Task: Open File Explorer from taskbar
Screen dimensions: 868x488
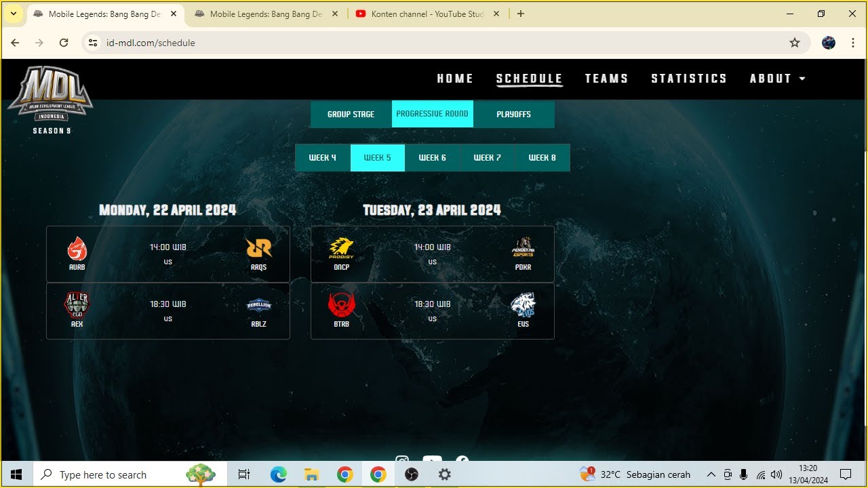Action: [x=311, y=474]
